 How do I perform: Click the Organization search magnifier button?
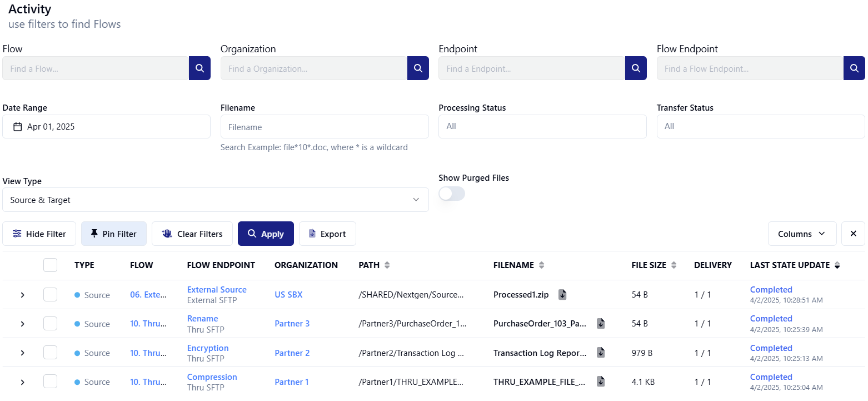click(x=418, y=68)
